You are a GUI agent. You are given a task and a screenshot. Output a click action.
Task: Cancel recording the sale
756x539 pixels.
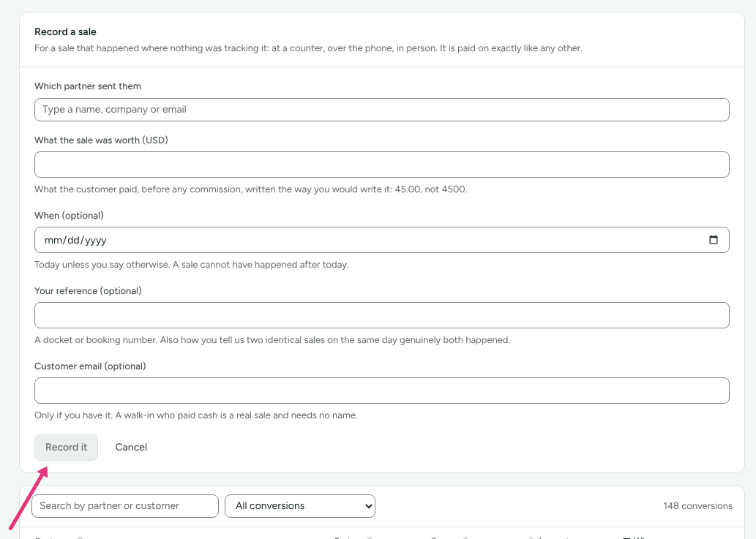click(131, 448)
